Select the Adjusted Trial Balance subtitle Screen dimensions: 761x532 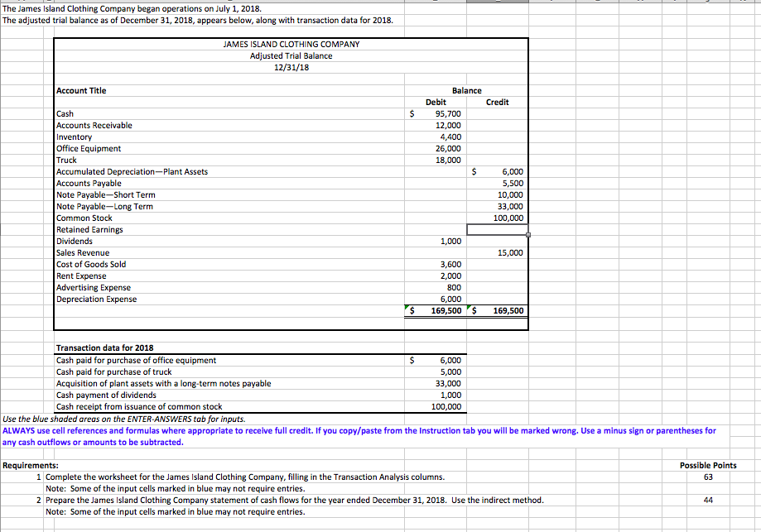pyautogui.click(x=291, y=55)
